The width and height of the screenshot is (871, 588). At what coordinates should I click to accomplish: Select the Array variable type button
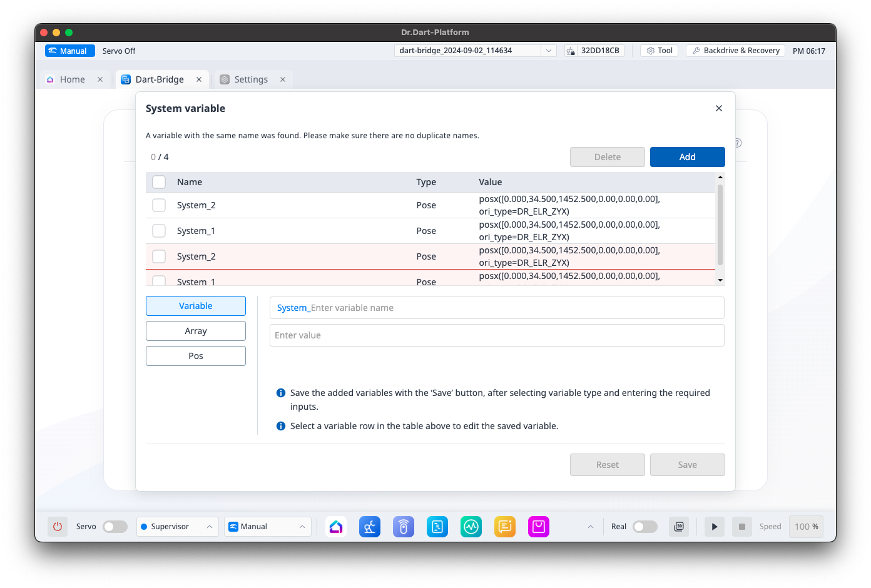pyautogui.click(x=196, y=331)
